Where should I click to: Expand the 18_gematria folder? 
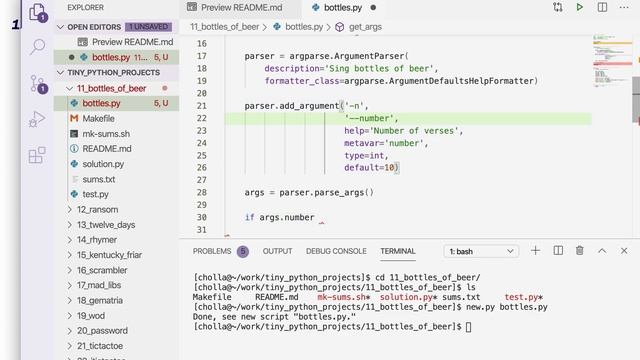(x=69, y=300)
